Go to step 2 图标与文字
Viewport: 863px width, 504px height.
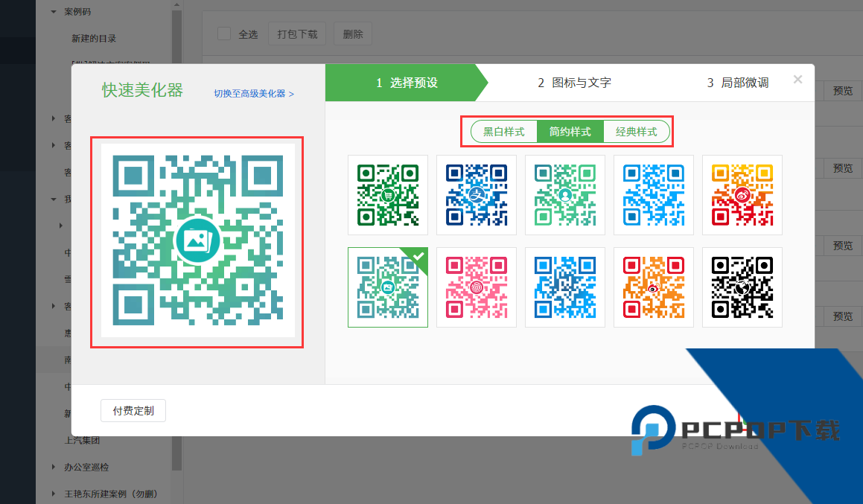(x=575, y=83)
